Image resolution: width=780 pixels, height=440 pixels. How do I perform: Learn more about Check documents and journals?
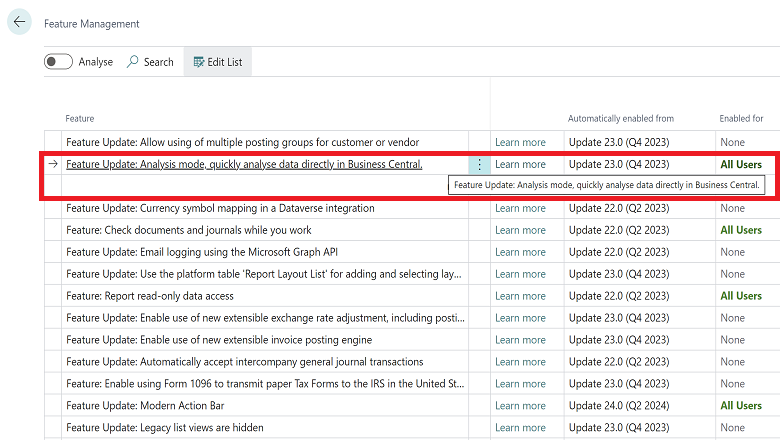coord(520,230)
